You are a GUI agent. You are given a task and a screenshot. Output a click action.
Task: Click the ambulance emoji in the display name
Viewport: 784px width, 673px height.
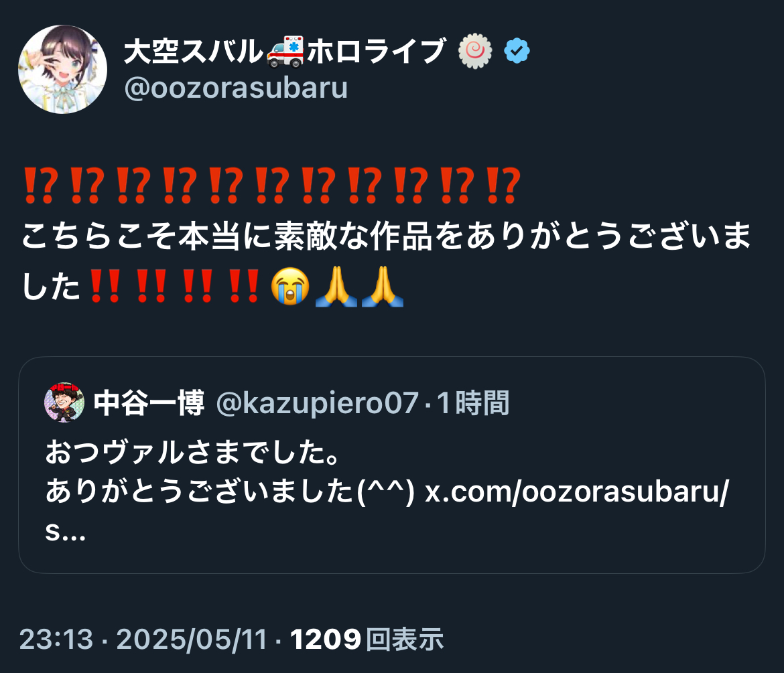pyautogui.click(x=285, y=51)
